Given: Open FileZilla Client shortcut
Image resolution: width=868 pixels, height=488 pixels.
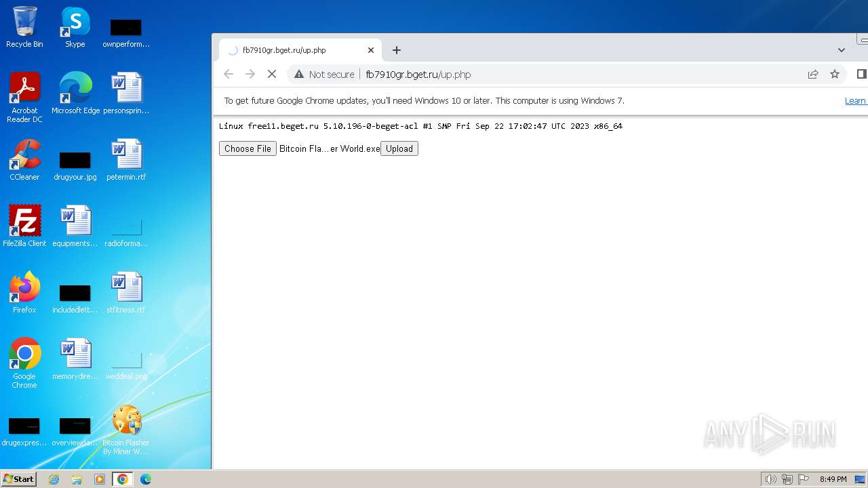Looking at the screenshot, I should pyautogui.click(x=24, y=226).
